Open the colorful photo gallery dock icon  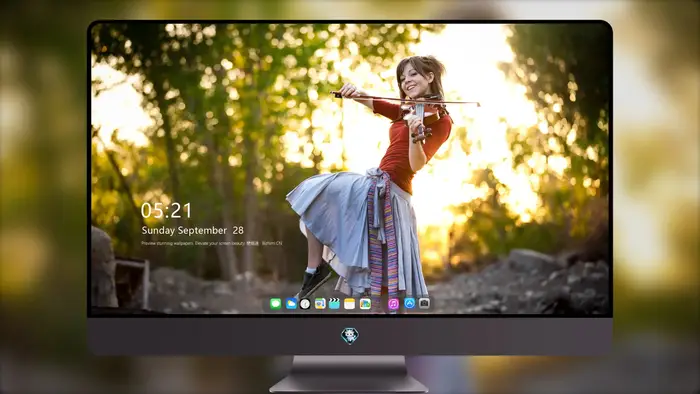tap(365, 304)
